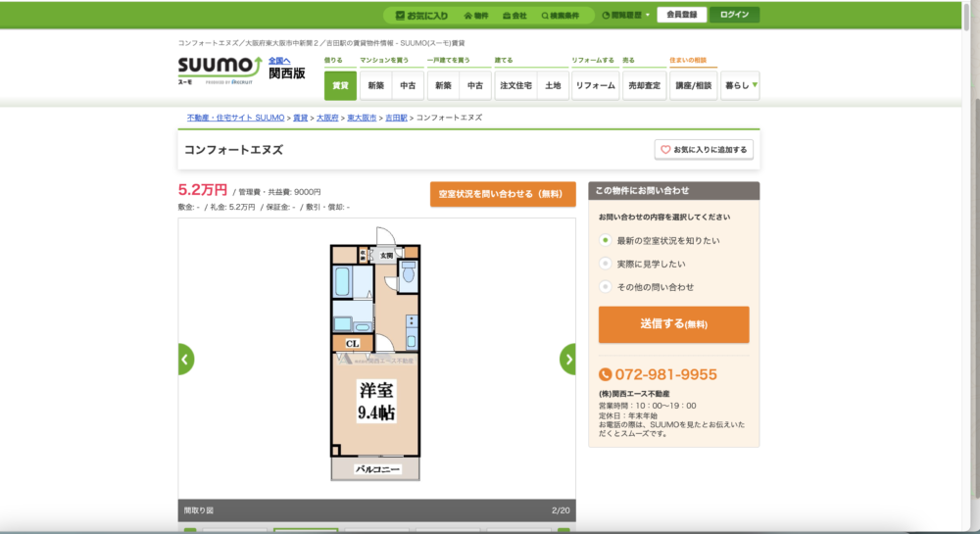
Task: Open リフォーム navigation tab
Action: click(596, 85)
